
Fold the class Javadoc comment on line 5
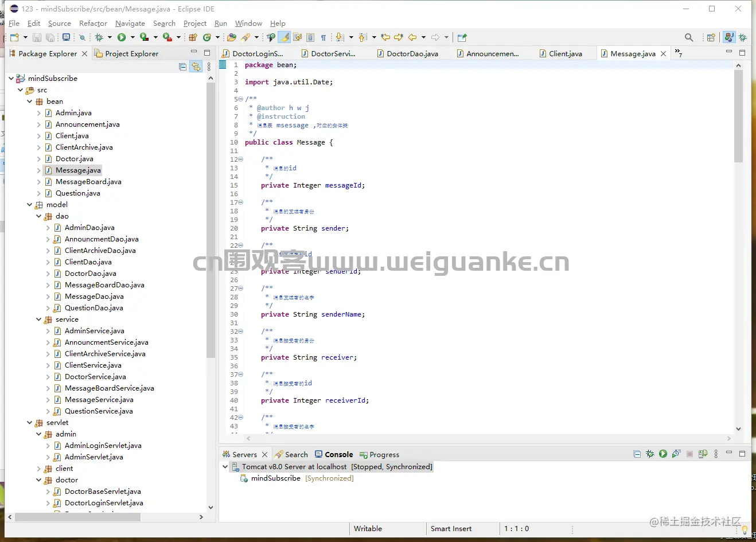(241, 99)
